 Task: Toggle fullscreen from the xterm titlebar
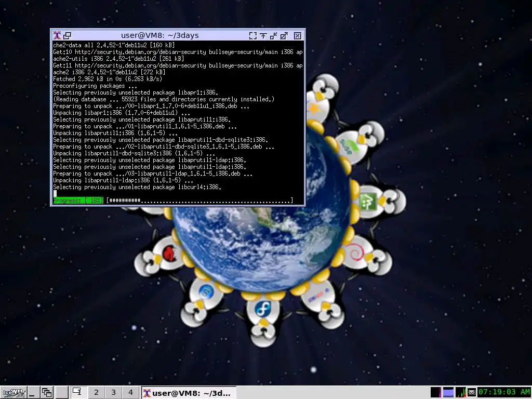[x=253, y=36]
